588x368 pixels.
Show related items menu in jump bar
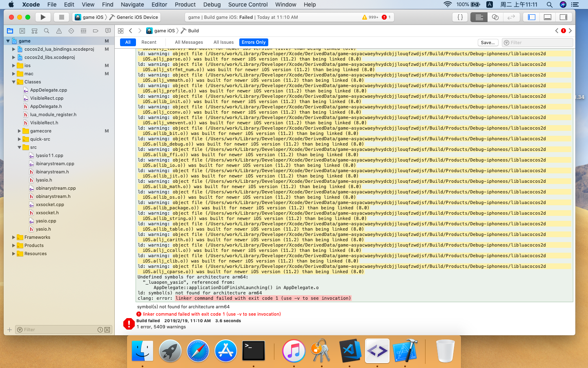pyautogui.click(x=120, y=31)
